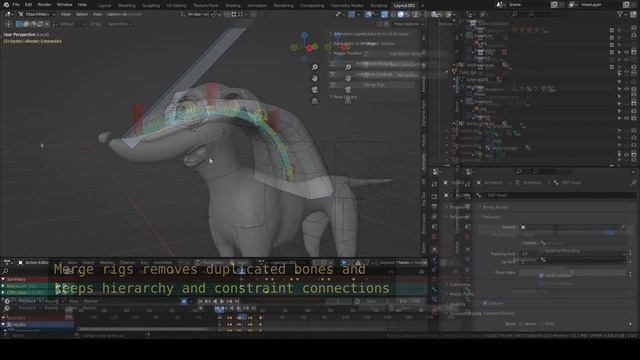Open the Render menu

click(x=44, y=5)
